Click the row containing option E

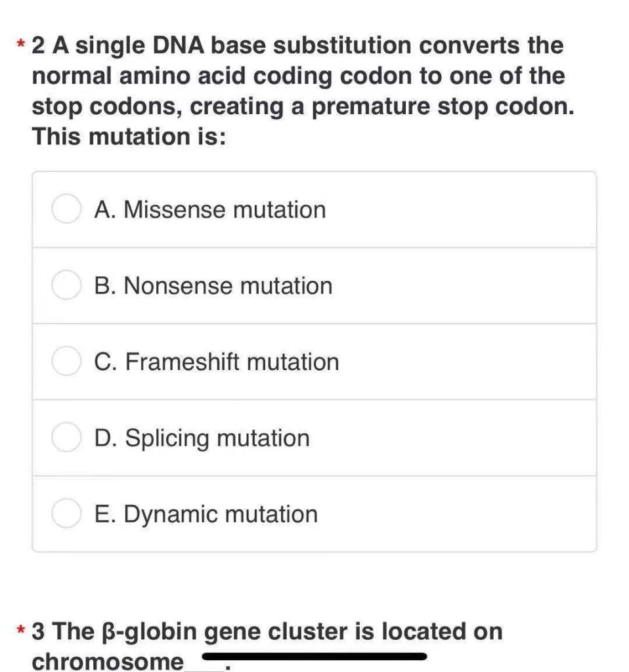point(314,513)
